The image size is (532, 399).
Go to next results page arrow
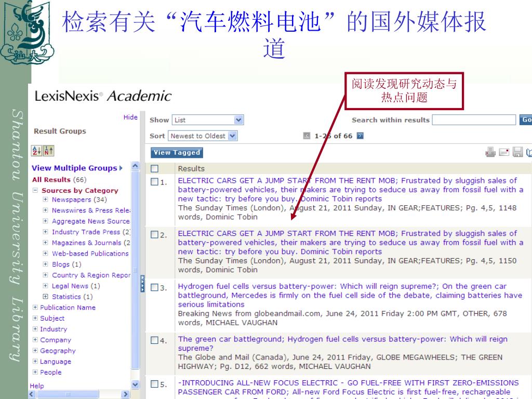pos(361,136)
